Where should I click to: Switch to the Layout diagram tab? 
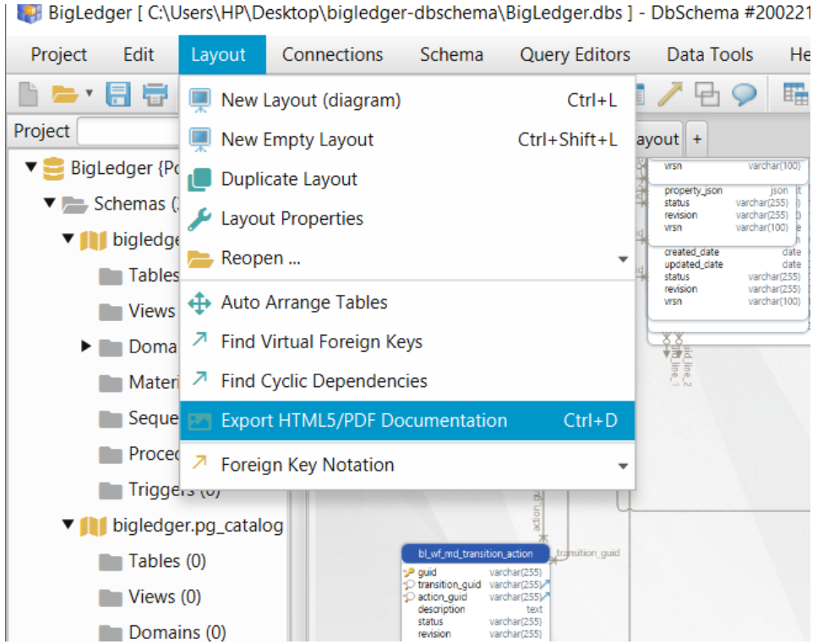point(658,139)
